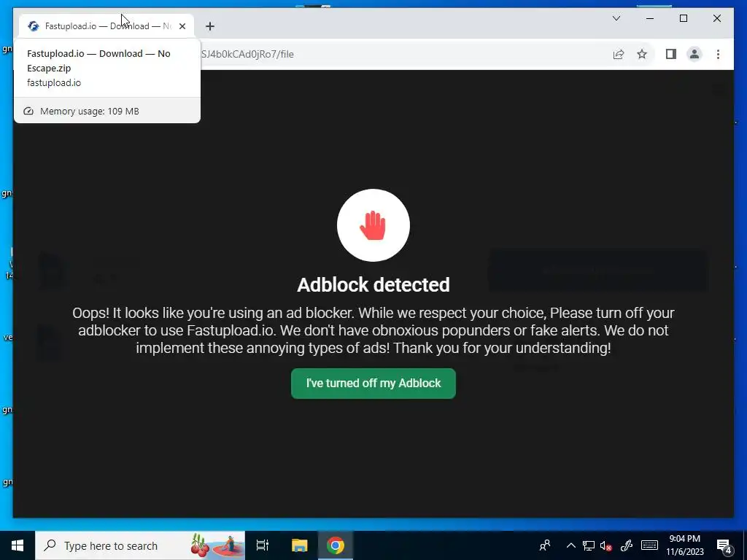This screenshot has width=747, height=560.
Task: Open a new Chrome tab with plus icon
Action: point(210,26)
